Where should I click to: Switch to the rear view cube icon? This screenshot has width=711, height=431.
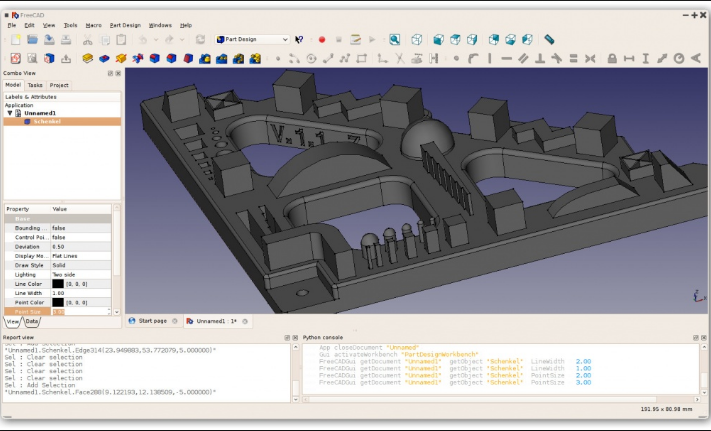(x=494, y=40)
